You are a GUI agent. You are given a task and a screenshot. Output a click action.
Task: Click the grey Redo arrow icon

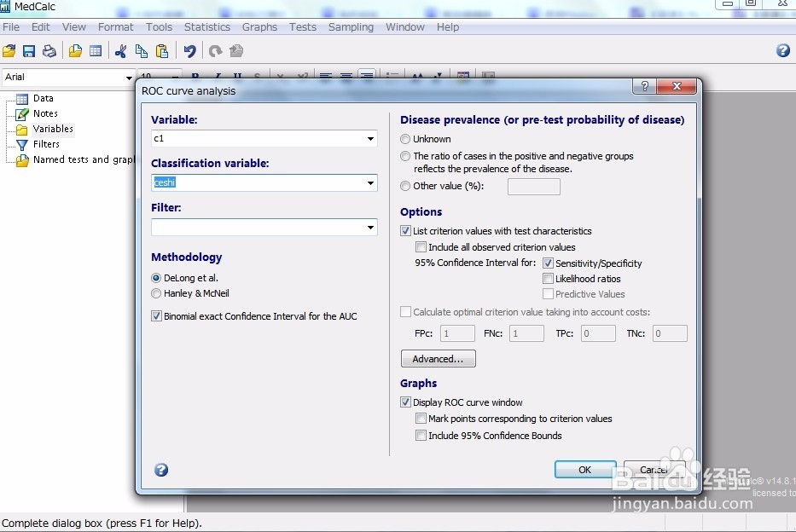tap(216, 50)
